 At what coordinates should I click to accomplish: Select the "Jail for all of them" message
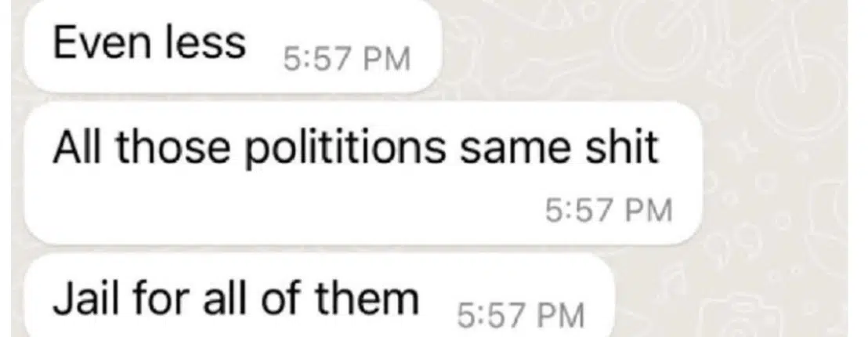pos(320,296)
